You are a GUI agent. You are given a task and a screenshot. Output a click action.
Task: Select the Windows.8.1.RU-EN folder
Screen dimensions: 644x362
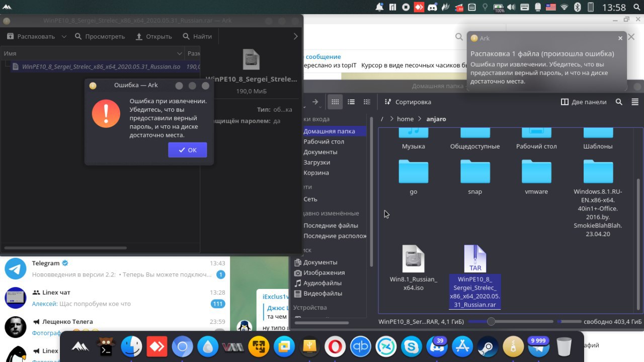(598, 198)
